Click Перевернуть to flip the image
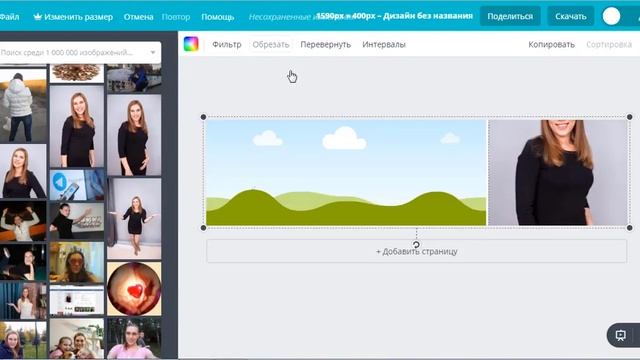The height and width of the screenshot is (360, 640). click(325, 44)
